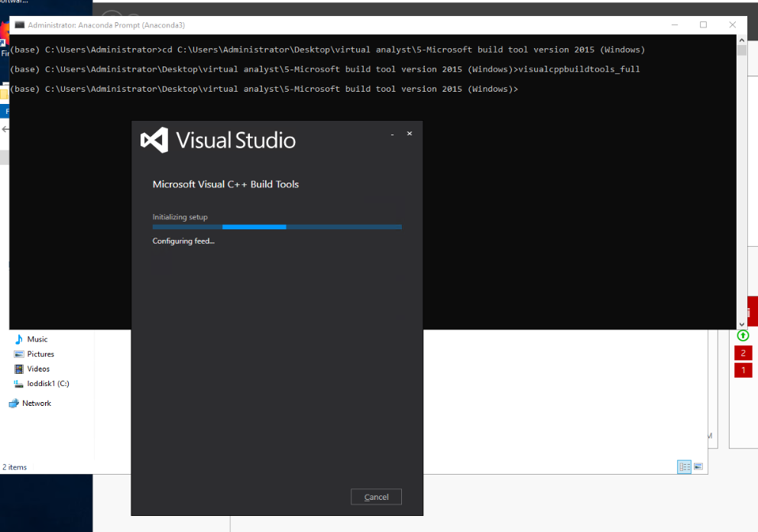This screenshot has height=532, width=758.
Task: Switch to details list view in Explorer
Action: (x=684, y=466)
